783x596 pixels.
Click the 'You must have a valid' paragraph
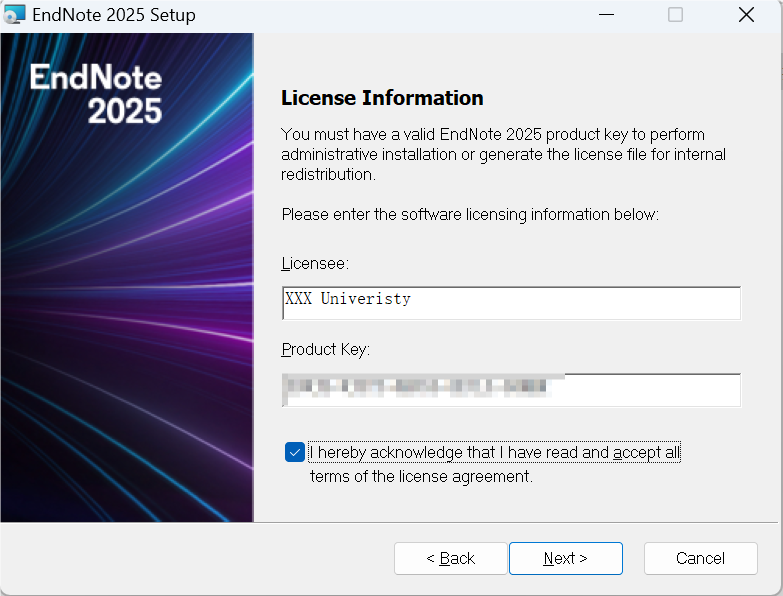coord(503,154)
